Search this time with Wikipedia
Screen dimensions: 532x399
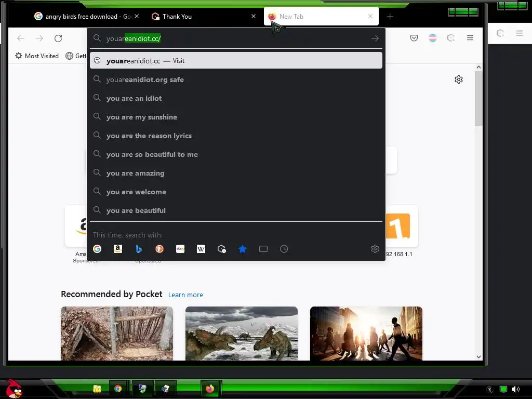201,249
